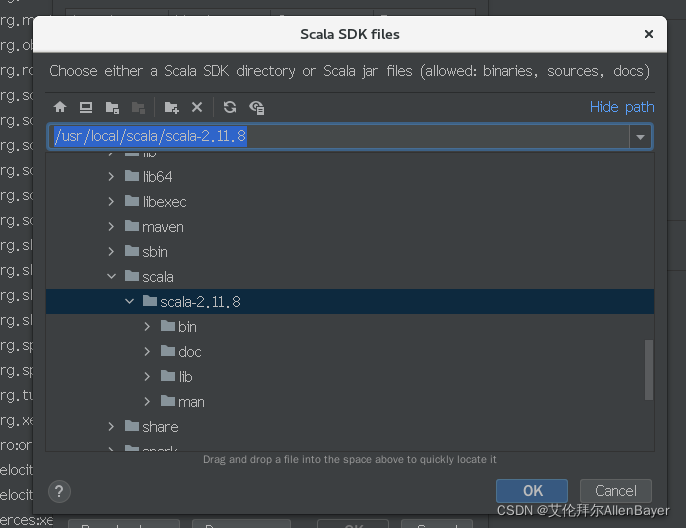Screen dimensions: 686x528
Task: Select the doc folder row
Action: coord(350,352)
